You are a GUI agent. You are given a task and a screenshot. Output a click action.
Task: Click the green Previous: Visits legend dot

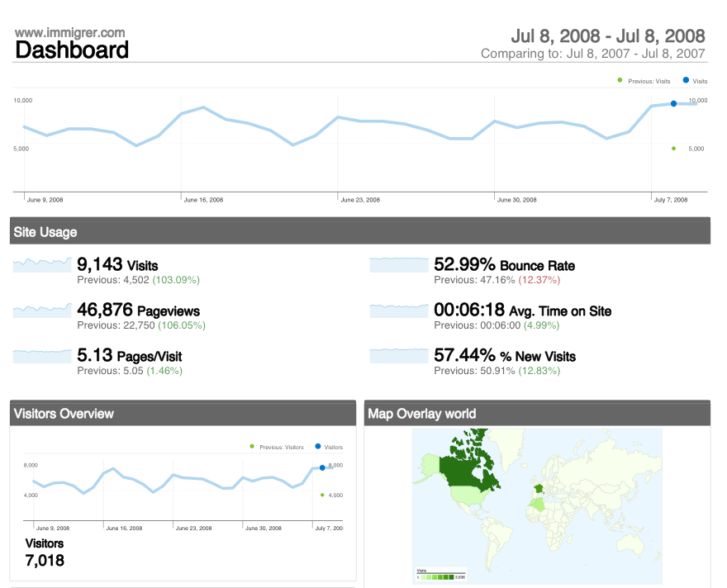(x=620, y=80)
